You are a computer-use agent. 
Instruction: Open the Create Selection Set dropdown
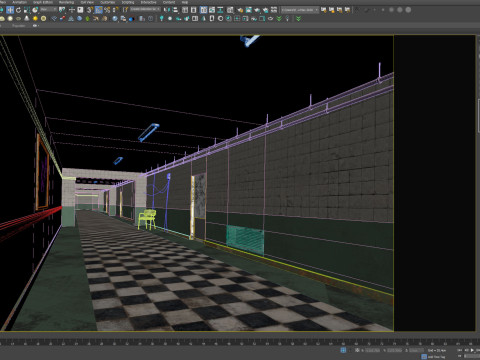[x=145, y=9]
